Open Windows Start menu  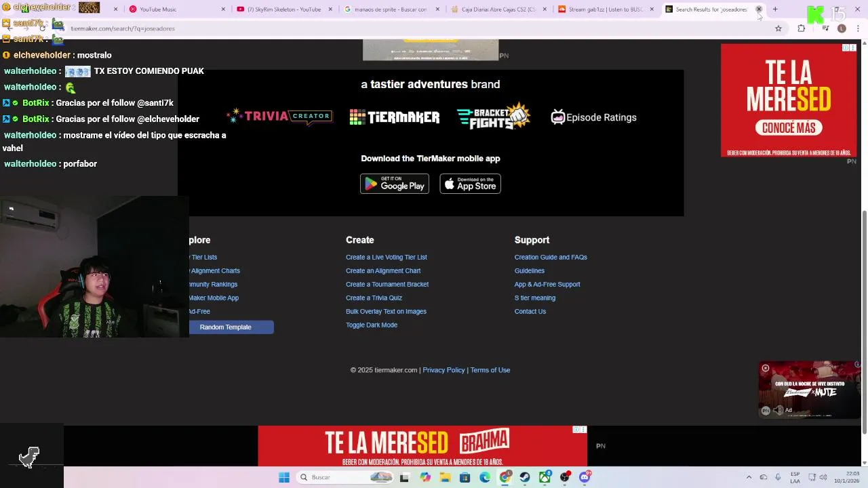pyautogui.click(x=284, y=477)
